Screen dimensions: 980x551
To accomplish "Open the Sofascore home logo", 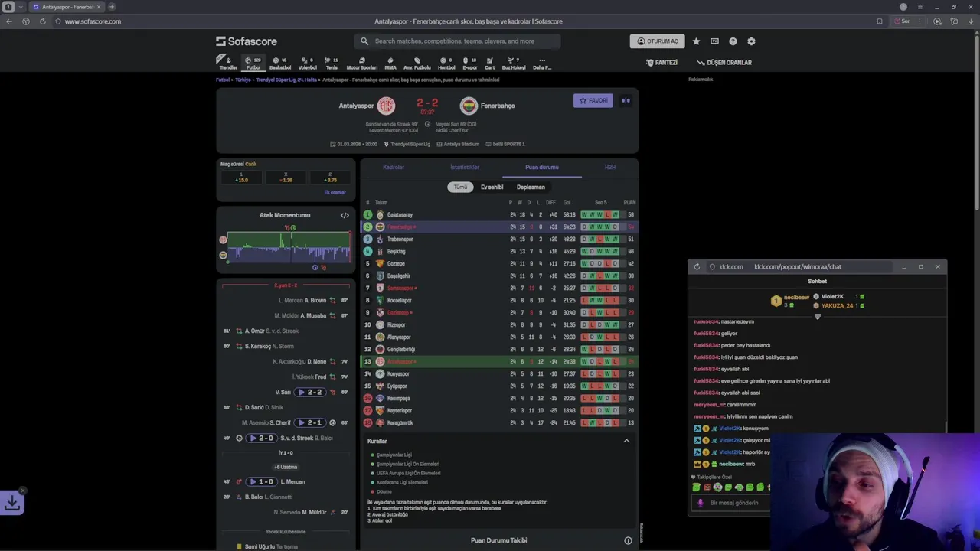I will (x=247, y=41).
